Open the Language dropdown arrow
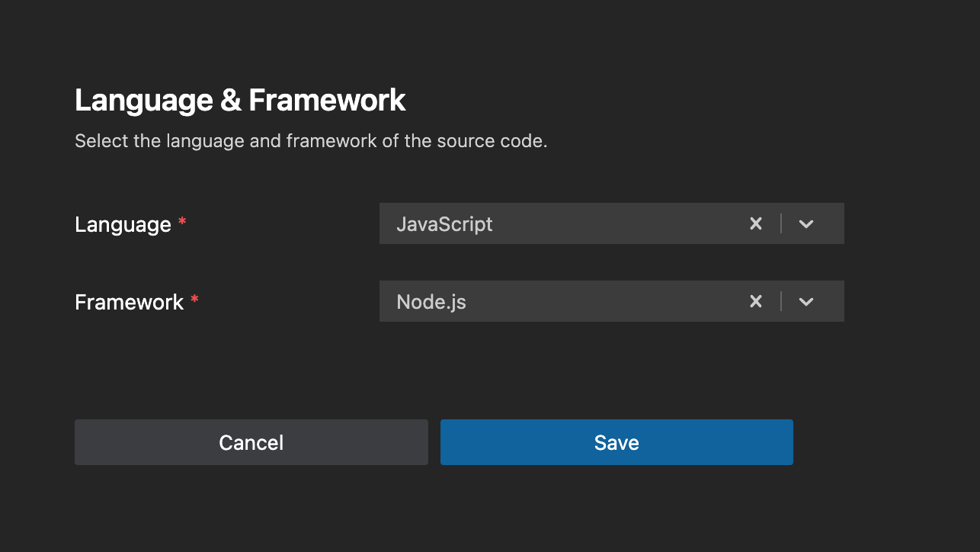This screenshot has width=980, height=552. [x=806, y=223]
